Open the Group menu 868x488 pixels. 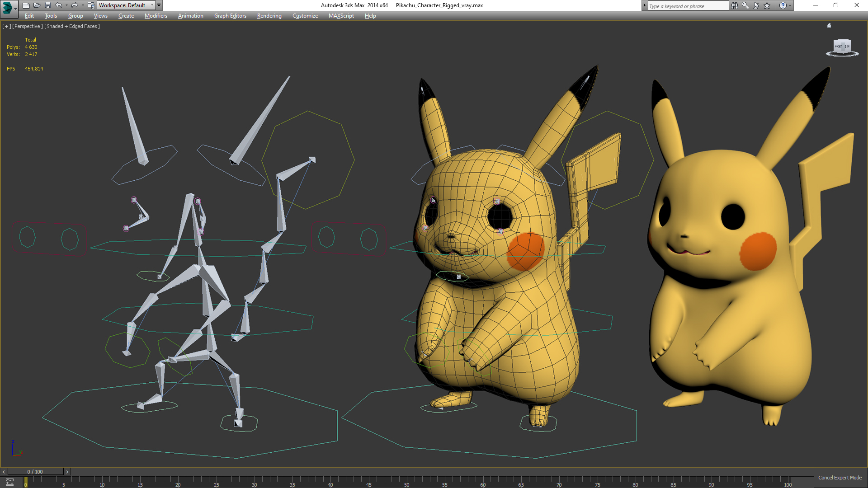point(75,16)
